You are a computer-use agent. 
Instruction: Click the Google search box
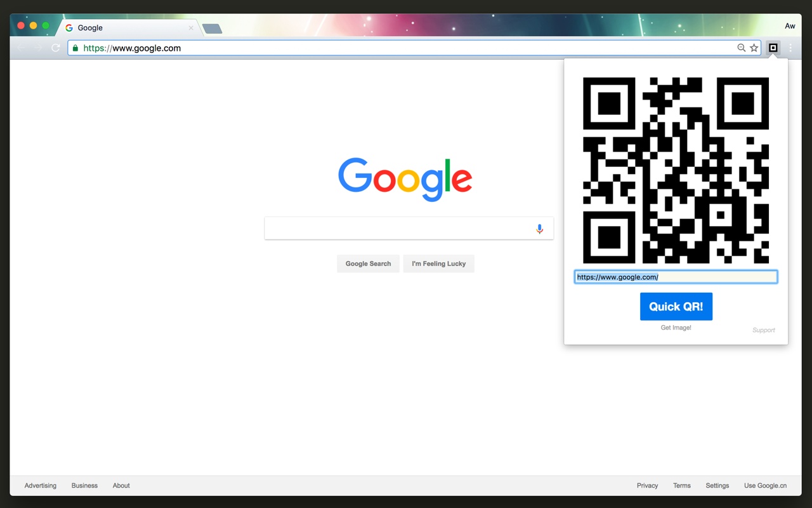click(x=409, y=229)
